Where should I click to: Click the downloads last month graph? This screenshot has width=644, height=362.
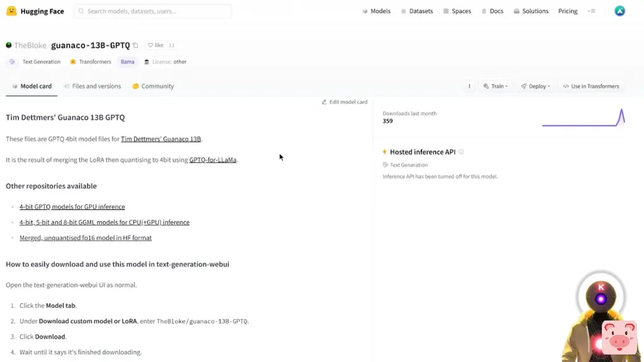pyautogui.click(x=583, y=118)
